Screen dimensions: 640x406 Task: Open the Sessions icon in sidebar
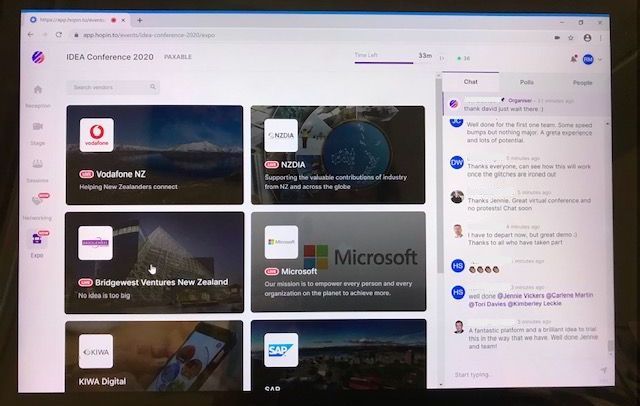coord(38,164)
